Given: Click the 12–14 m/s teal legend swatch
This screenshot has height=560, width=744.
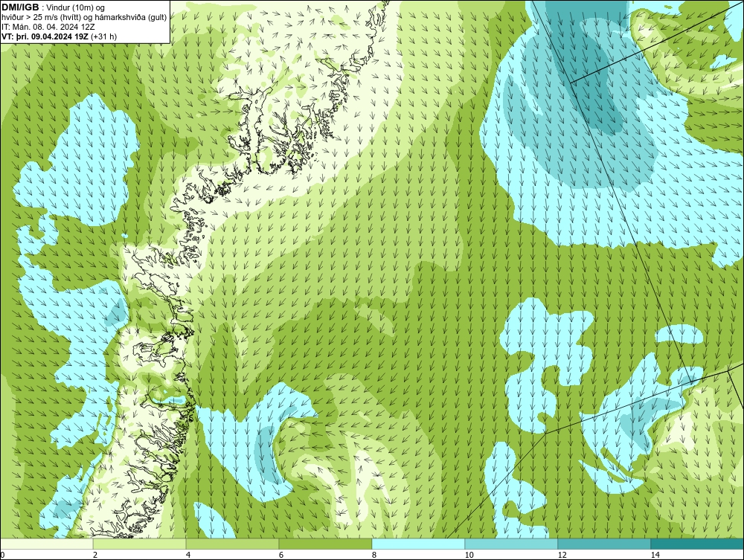Looking at the screenshot, I should tap(604, 544).
